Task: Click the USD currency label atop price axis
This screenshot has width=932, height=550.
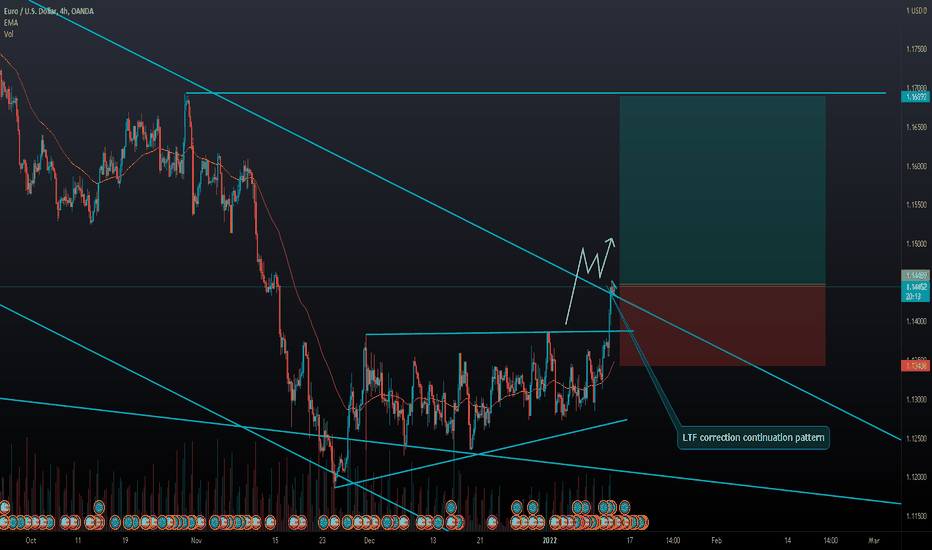Action: pyautogui.click(x=916, y=11)
